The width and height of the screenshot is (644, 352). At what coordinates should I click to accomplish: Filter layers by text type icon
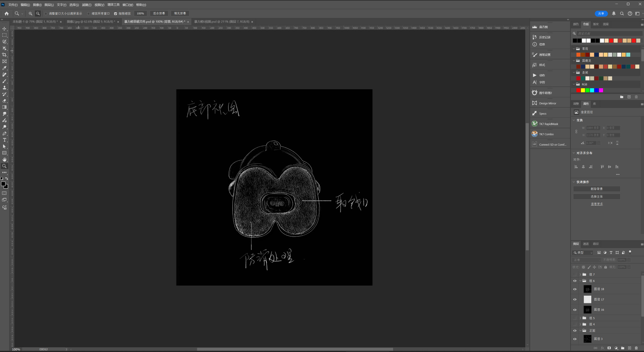click(611, 253)
